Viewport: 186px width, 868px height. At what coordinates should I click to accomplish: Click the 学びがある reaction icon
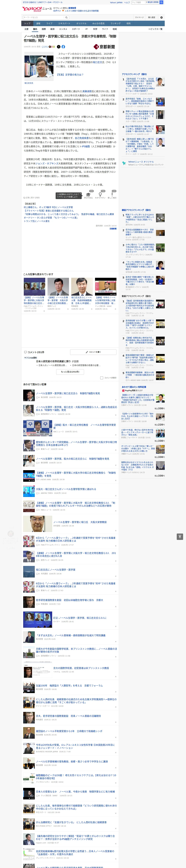[x=89, y=195]
